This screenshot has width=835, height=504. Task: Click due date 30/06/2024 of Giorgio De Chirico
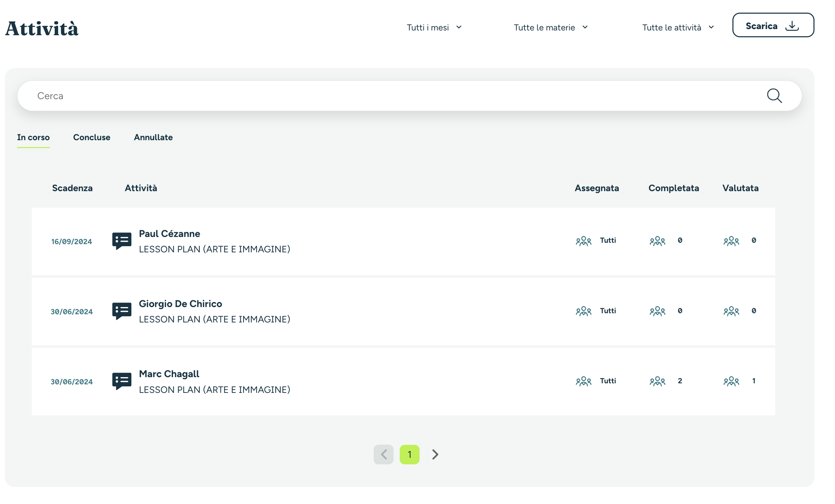tap(72, 312)
